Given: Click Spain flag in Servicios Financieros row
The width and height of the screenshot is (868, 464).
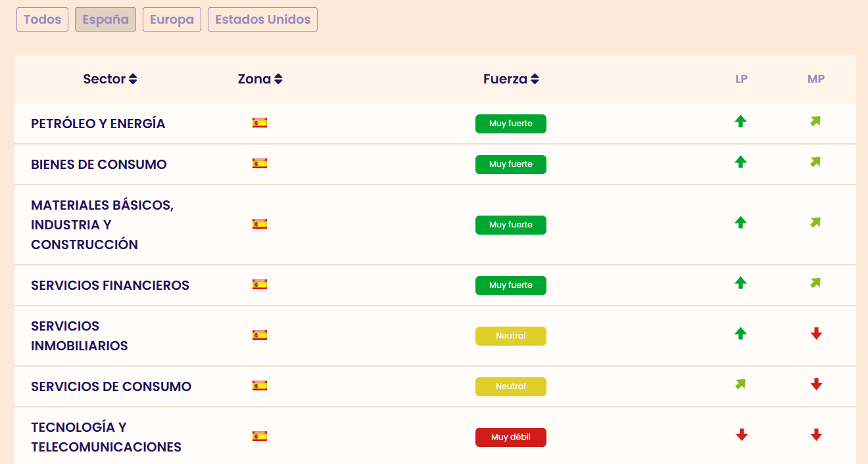Looking at the screenshot, I should click(260, 284).
